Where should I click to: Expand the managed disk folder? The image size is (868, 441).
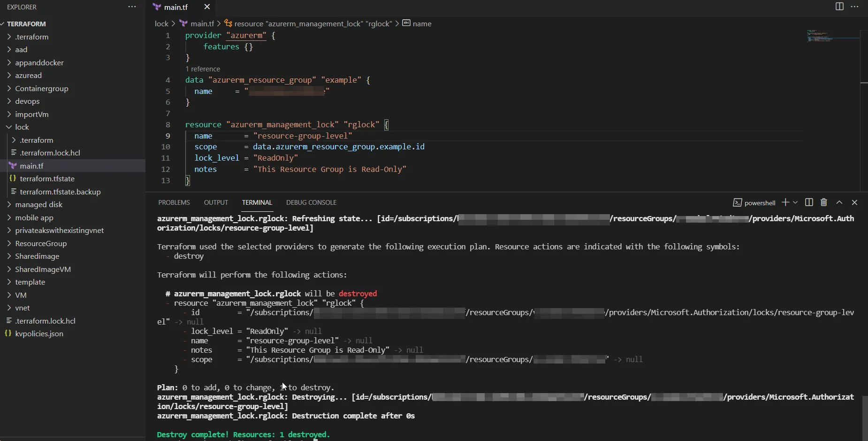tap(38, 204)
